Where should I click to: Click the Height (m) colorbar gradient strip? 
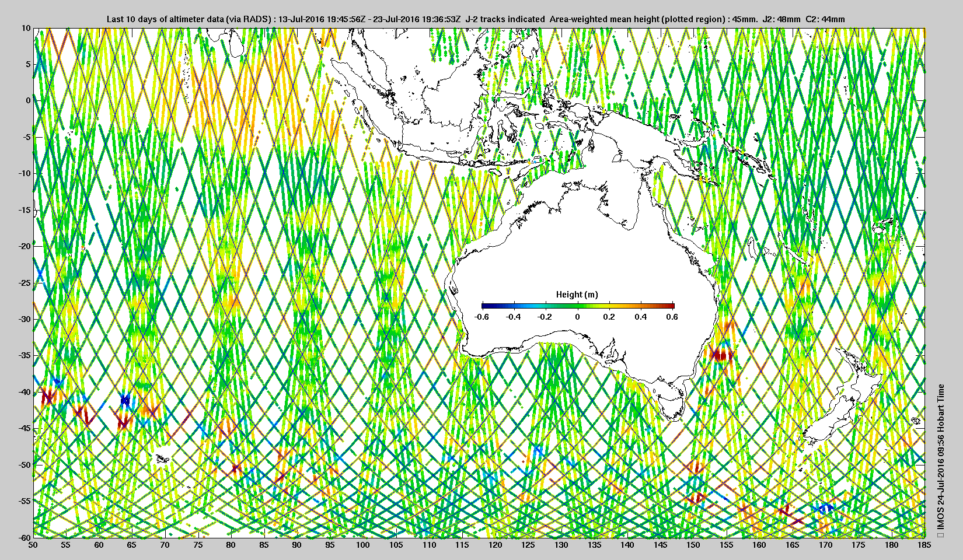pyautogui.click(x=578, y=305)
